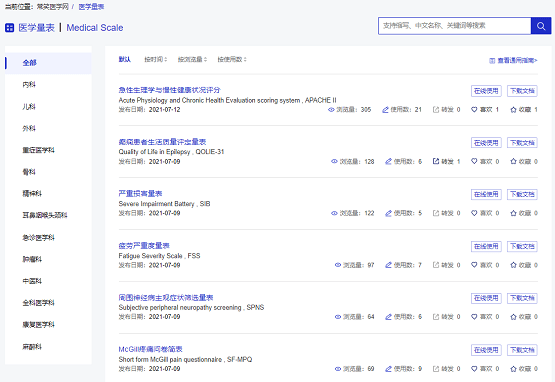
Task: Click star favorite icon in FSS row
Action: [x=514, y=265]
